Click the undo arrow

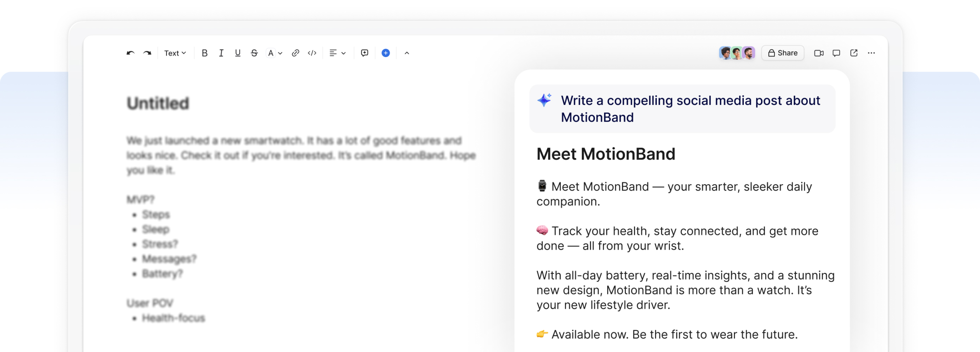tap(131, 53)
